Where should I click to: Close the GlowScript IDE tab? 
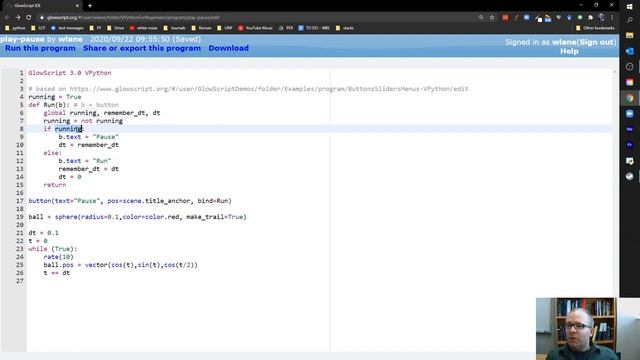click(77, 6)
